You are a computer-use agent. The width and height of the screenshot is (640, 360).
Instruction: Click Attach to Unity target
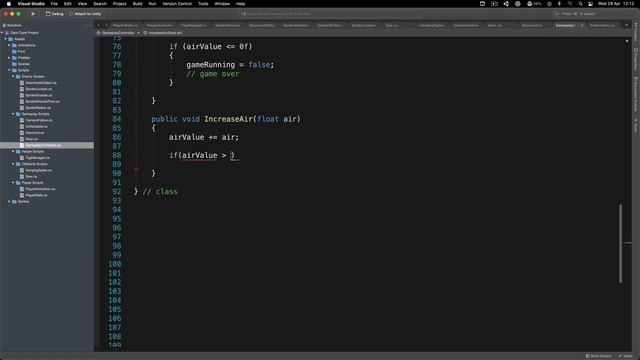pos(85,14)
